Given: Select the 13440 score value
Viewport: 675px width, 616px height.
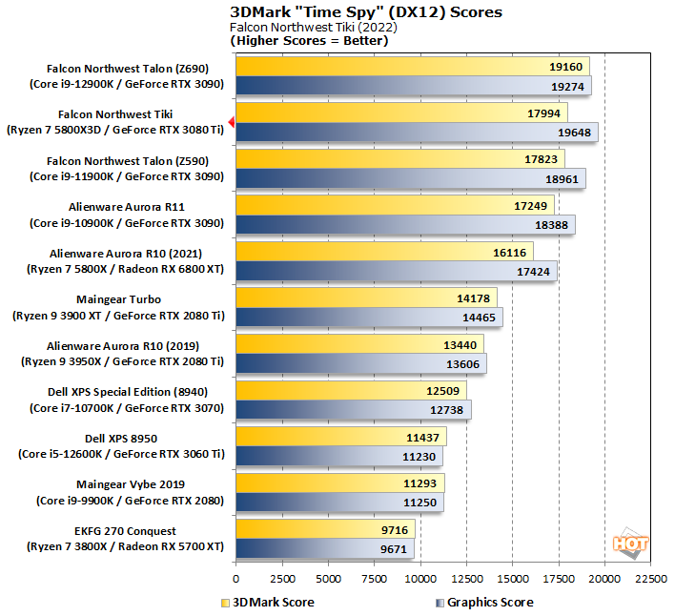Looking at the screenshot, I should coord(460,345).
